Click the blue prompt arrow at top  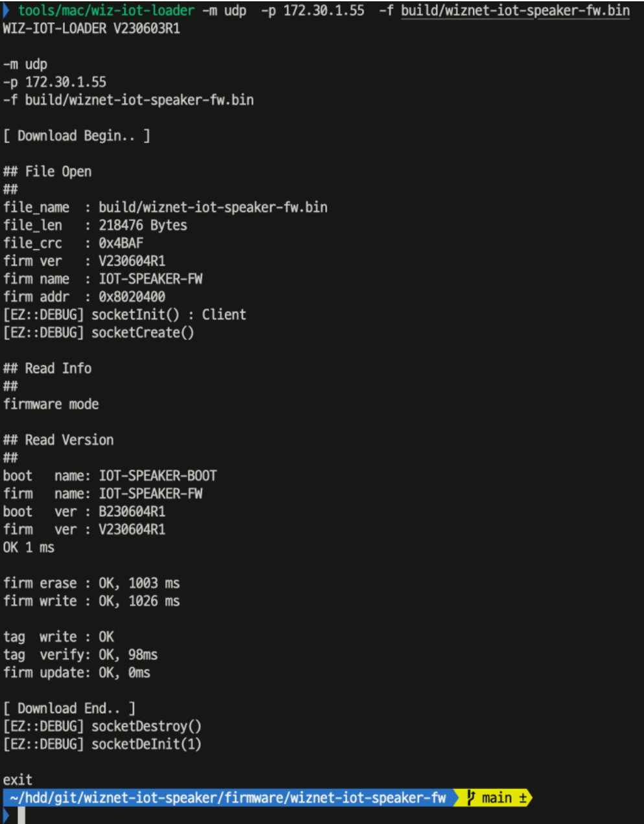pos(6,10)
